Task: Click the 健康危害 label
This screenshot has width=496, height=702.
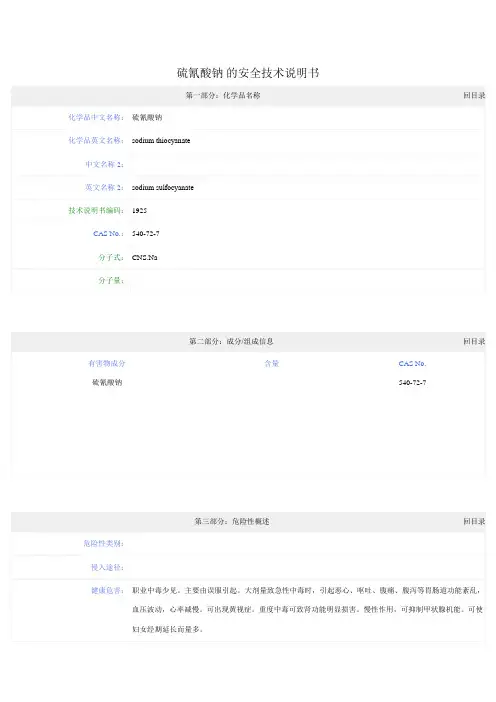Action: pos(107,591)
